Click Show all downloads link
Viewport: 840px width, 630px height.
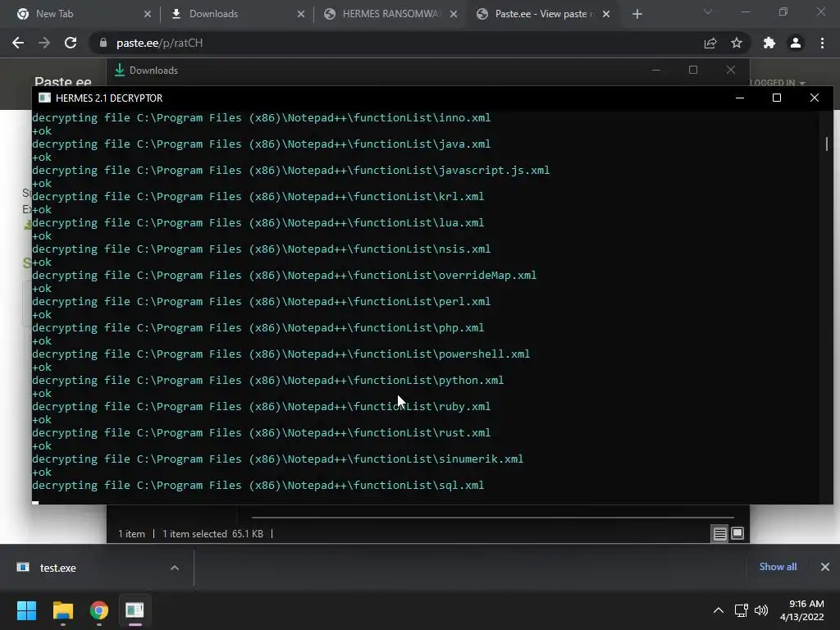pyautogui.click(x=778, y=567)
